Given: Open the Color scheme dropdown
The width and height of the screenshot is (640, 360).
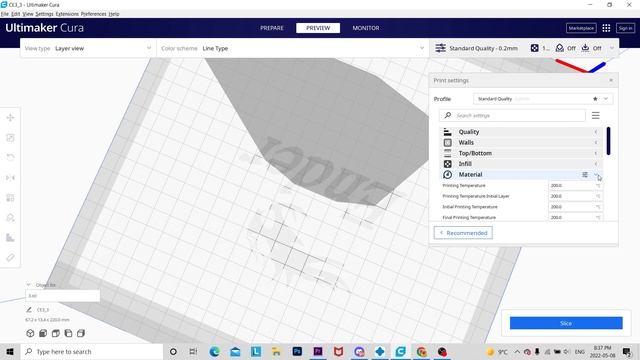Looking at the screenshot, I should 292,48.
